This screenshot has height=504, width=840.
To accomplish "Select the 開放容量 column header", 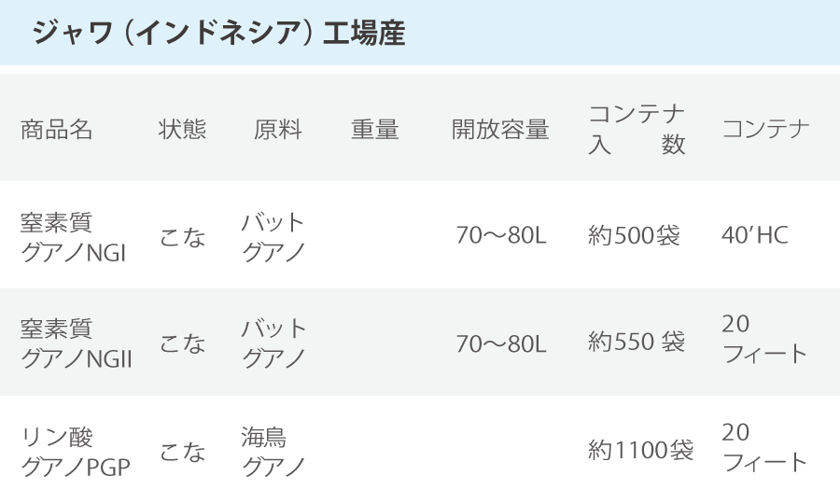I will [500, 130].
